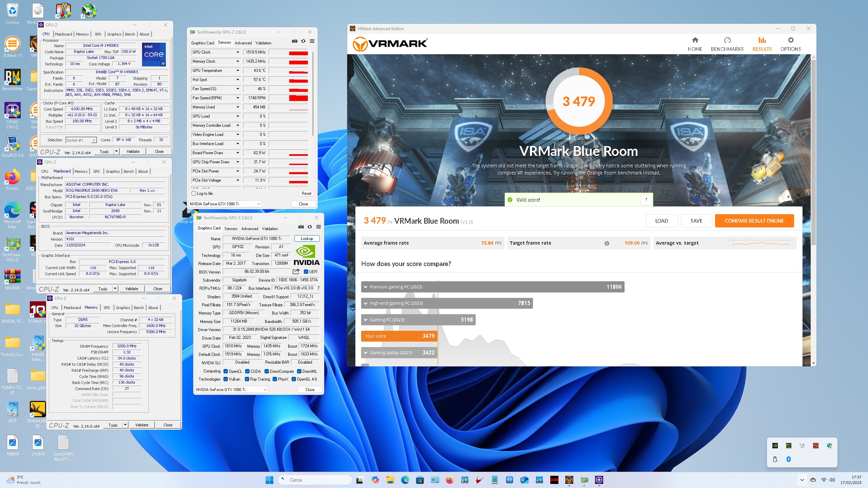Click the VRMark window vertical scrollbar
The width and height of the screenshot is (868, 488).
pyautogui.click(x=813, y=152)
